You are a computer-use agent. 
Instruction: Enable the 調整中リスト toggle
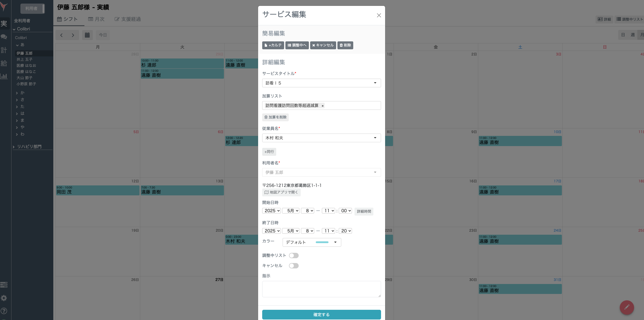coord(294,255)
